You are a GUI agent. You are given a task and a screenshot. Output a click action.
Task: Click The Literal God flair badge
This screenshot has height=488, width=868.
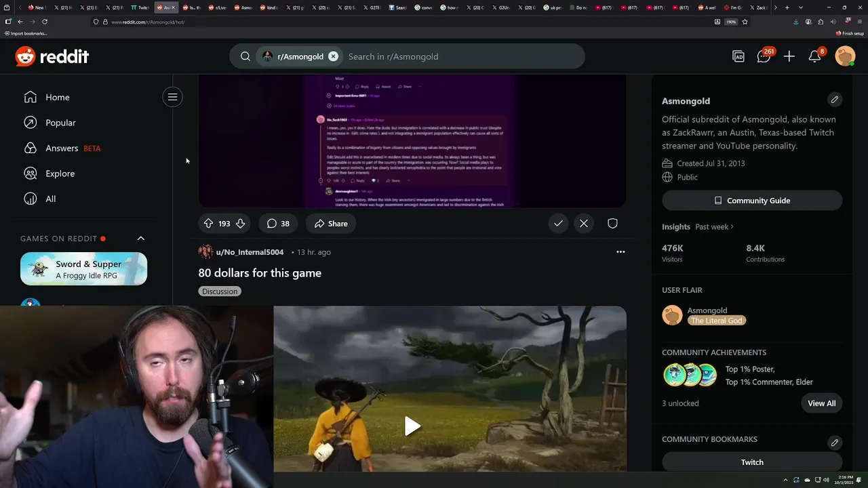tap(716, 321)
